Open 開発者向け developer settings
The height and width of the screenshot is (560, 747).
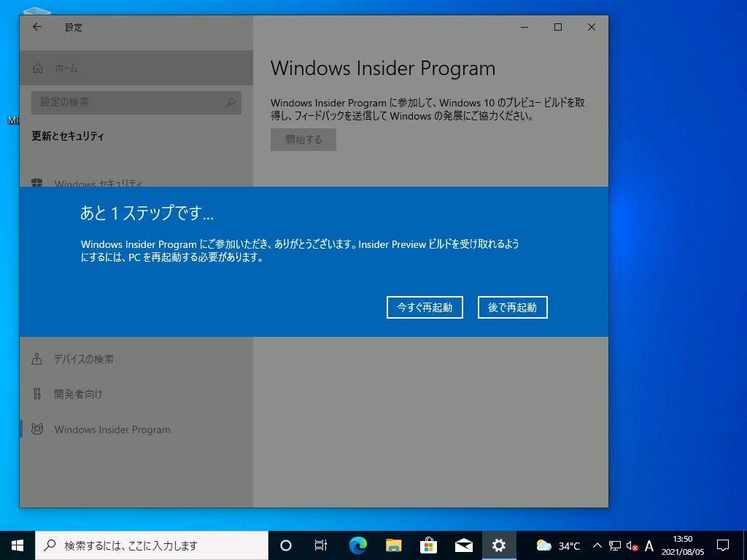pyautogui.click(x=136, y=394)
